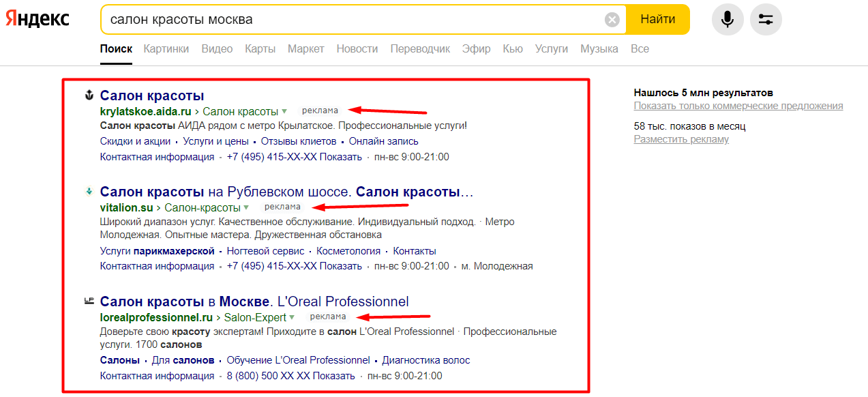Open the Контакты sitelink
This screenshot has height=397, width=868.
tap(415, 251)
